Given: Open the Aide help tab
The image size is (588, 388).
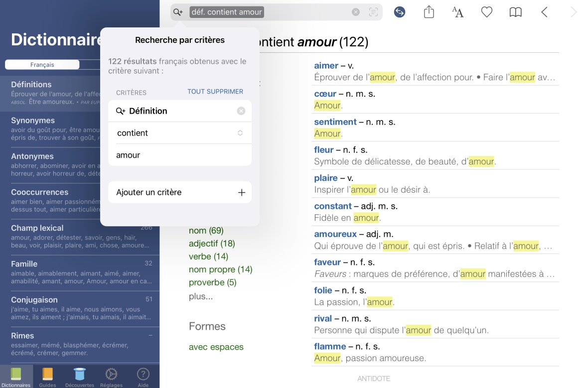Looking at the screenshot, I should 143,377.
